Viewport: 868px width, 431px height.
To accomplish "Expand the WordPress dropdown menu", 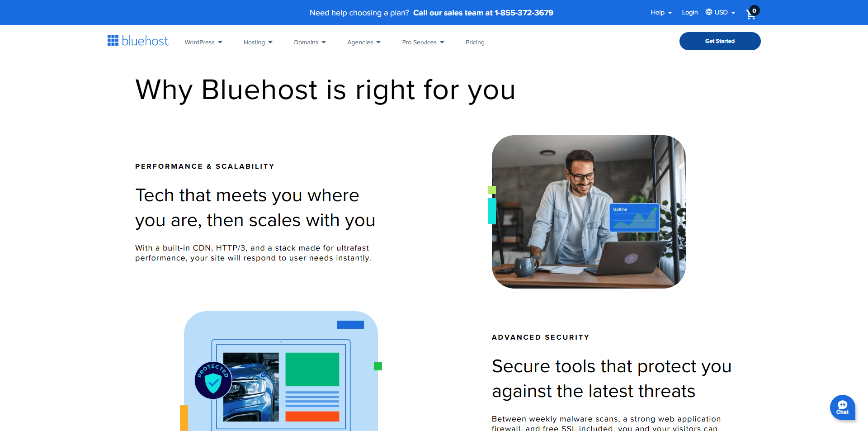I will pos(203,42).
